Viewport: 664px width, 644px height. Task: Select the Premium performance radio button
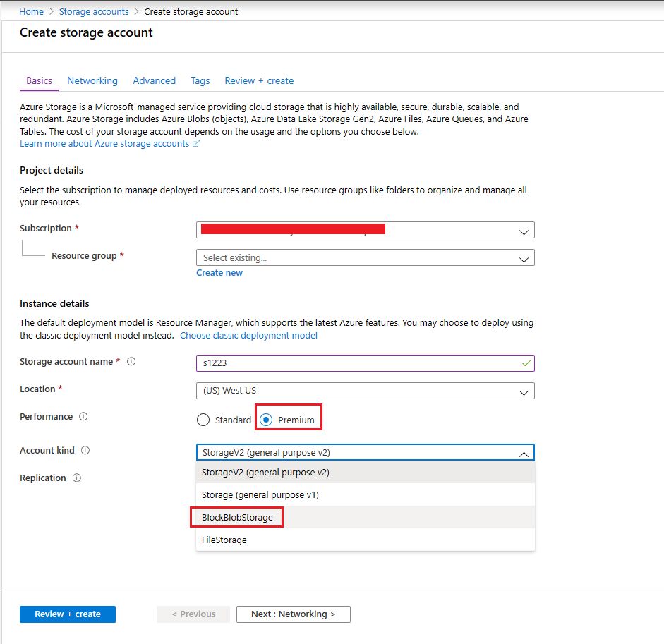point(266,420)
